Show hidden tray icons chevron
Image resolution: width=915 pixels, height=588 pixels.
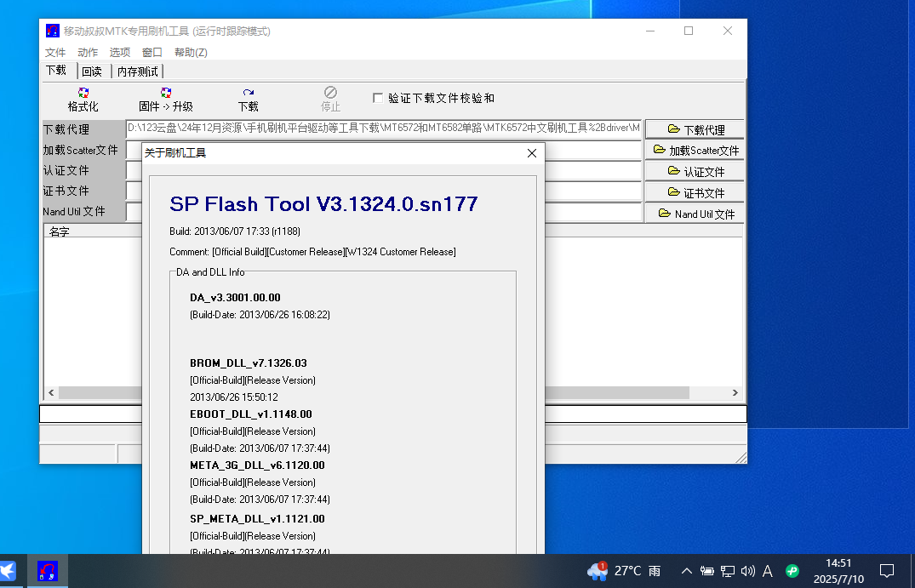click(x=686, y=571)
